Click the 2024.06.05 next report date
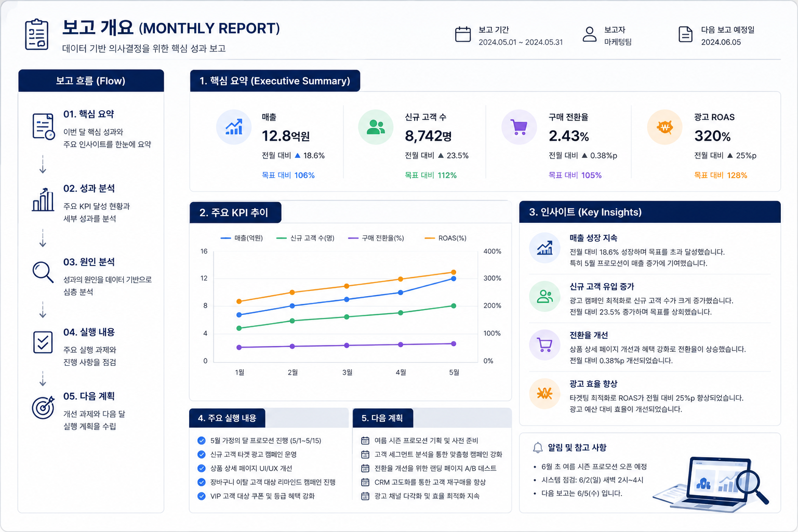This screenshot has width=798, height=532. (x=721, y=42)
